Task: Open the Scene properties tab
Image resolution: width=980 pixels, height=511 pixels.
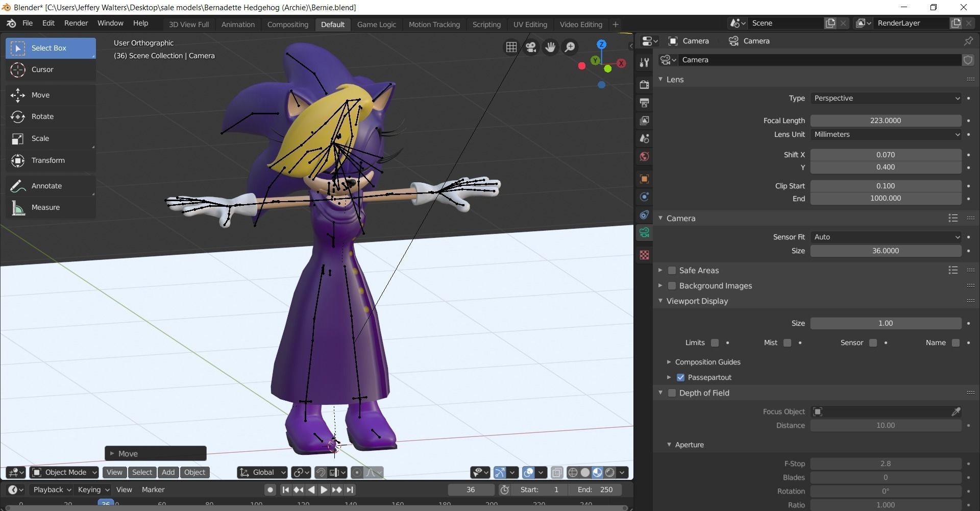Action: (644, 138)
